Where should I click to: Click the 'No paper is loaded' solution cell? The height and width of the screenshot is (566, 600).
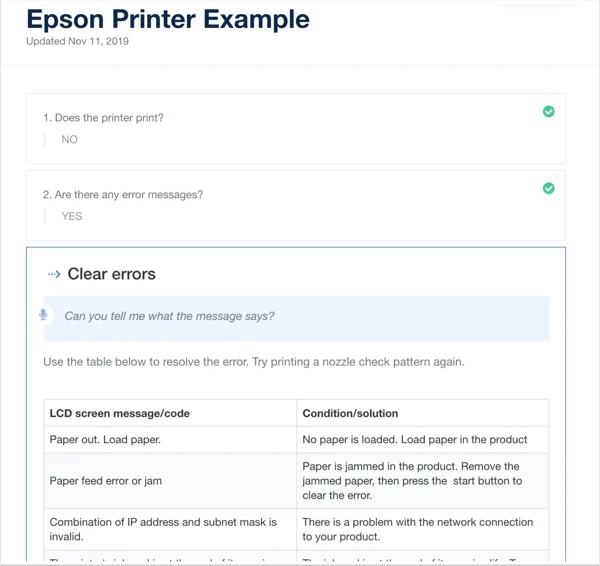click(422, 440)
